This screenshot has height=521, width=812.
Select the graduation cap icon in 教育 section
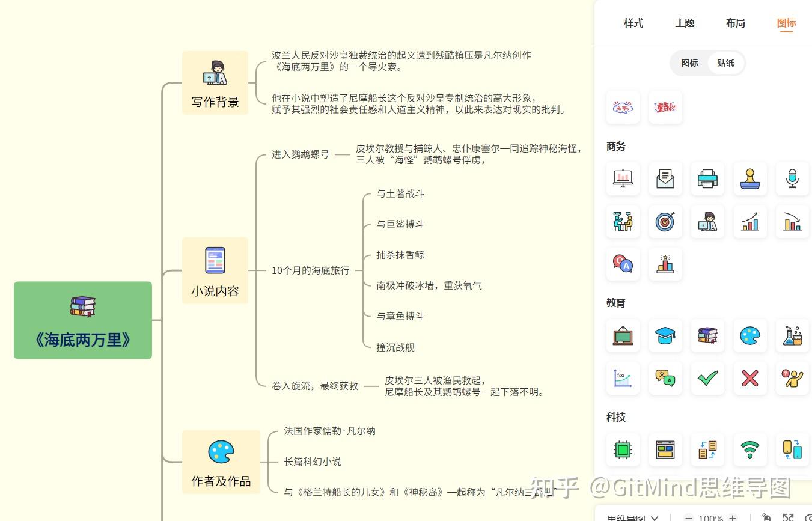[x=665, y=336]
